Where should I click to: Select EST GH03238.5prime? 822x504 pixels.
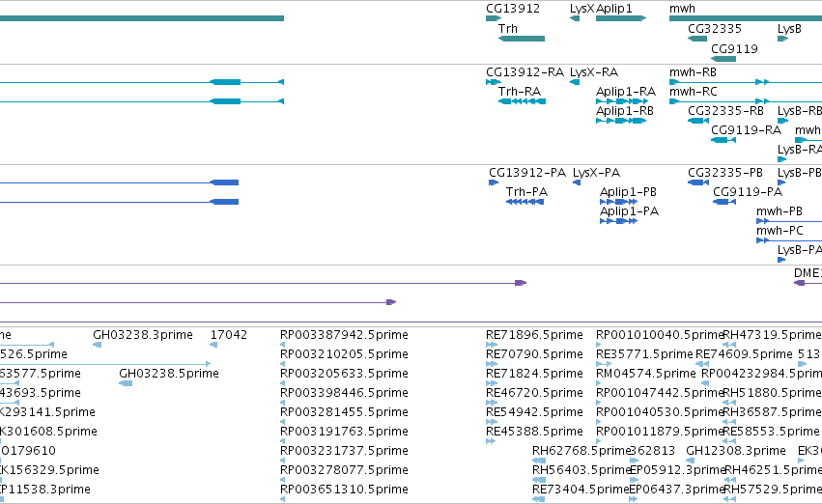pos(169,374)
